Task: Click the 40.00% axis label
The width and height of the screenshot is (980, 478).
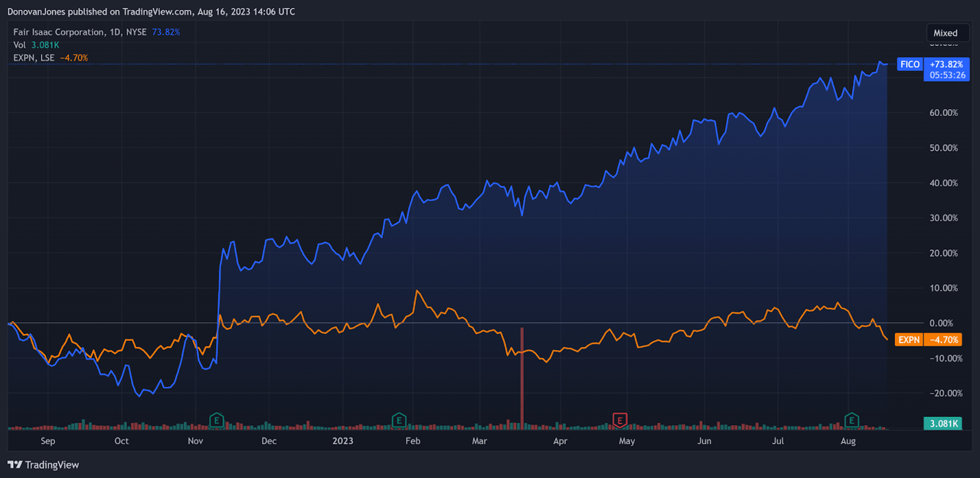Action: coord(942,183)
